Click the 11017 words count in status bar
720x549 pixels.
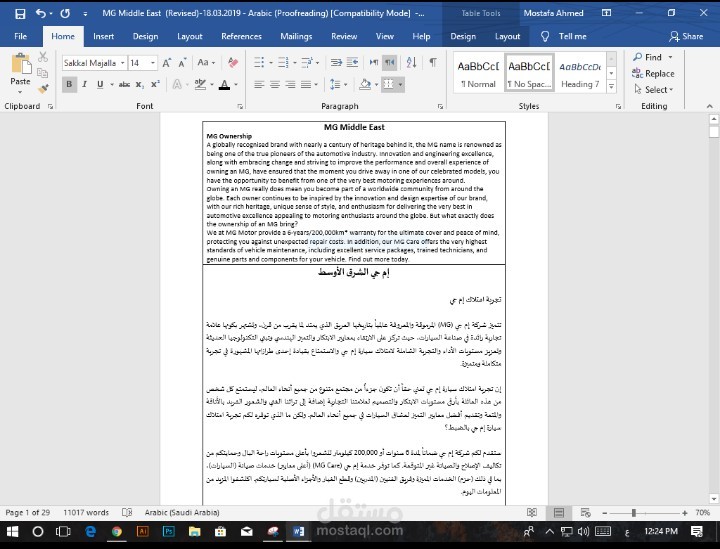(86, 512)
